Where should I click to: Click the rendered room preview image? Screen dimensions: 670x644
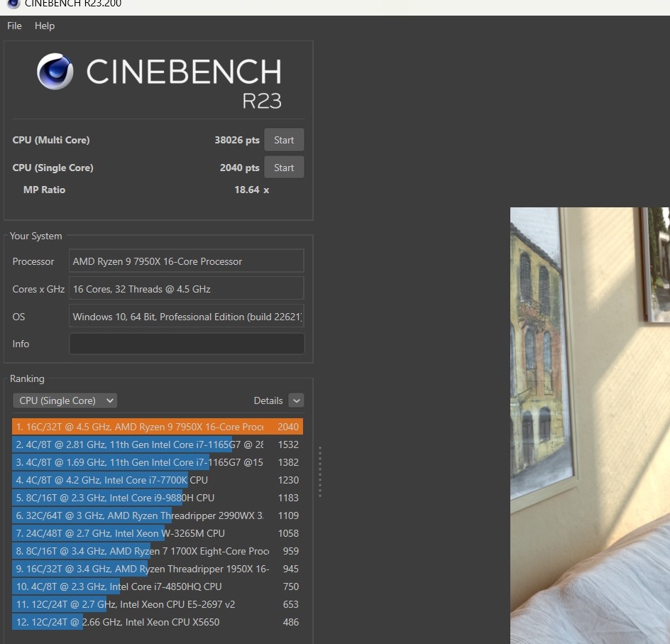pyautogui.click(x=590, y=425)
